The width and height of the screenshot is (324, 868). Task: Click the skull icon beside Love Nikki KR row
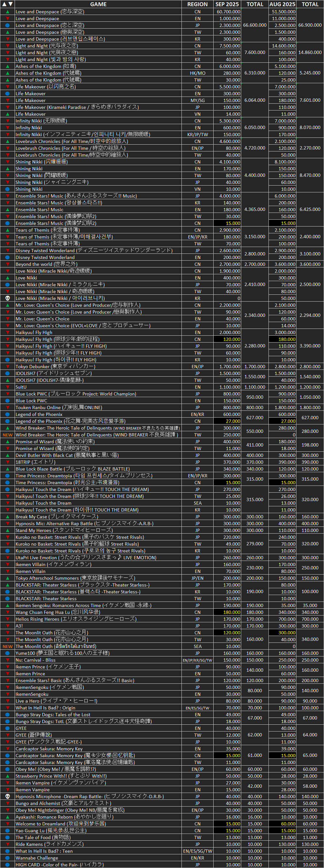(7, 298)
